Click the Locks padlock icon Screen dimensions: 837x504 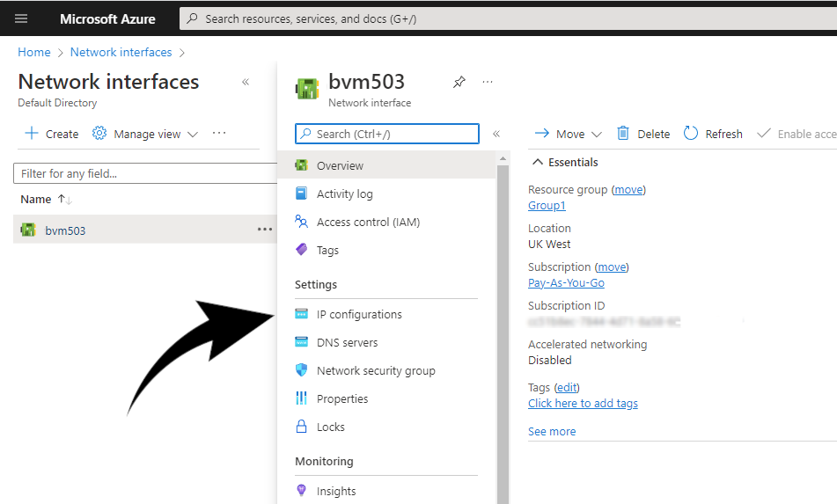(x=302, y=426)
